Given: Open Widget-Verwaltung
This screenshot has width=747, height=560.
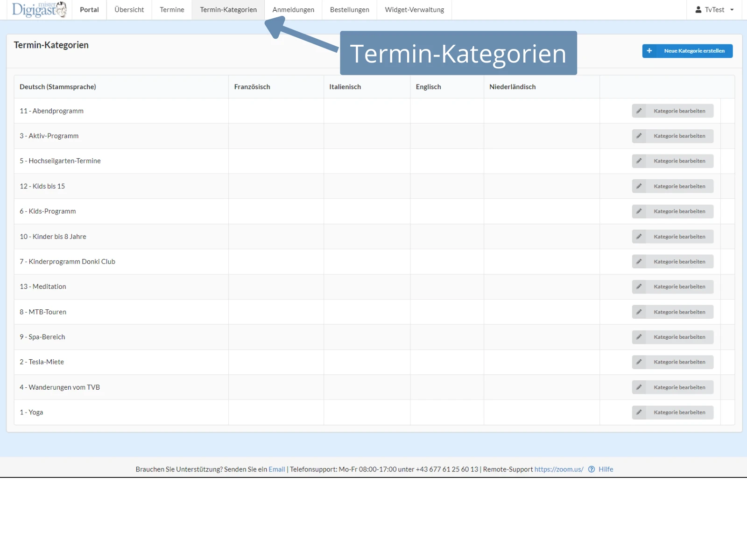Looking at the screenshot, I should [x=414, y=9].
